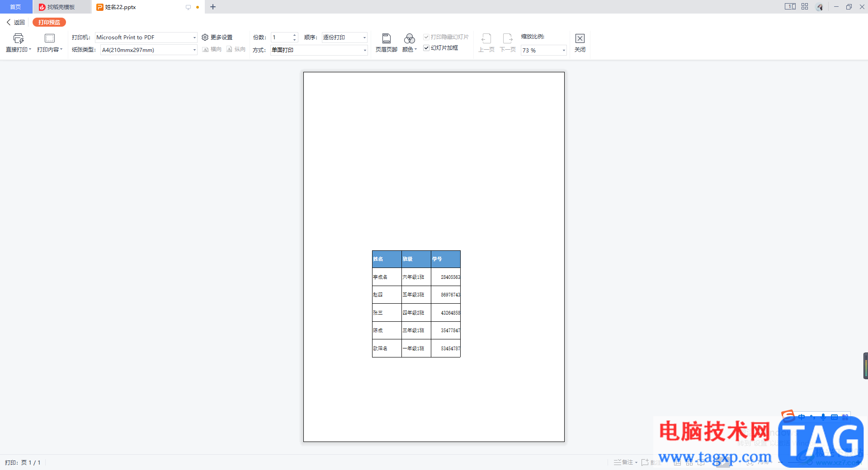Click the 86976743 cell

pyautogui.click(x=446, y=295)
